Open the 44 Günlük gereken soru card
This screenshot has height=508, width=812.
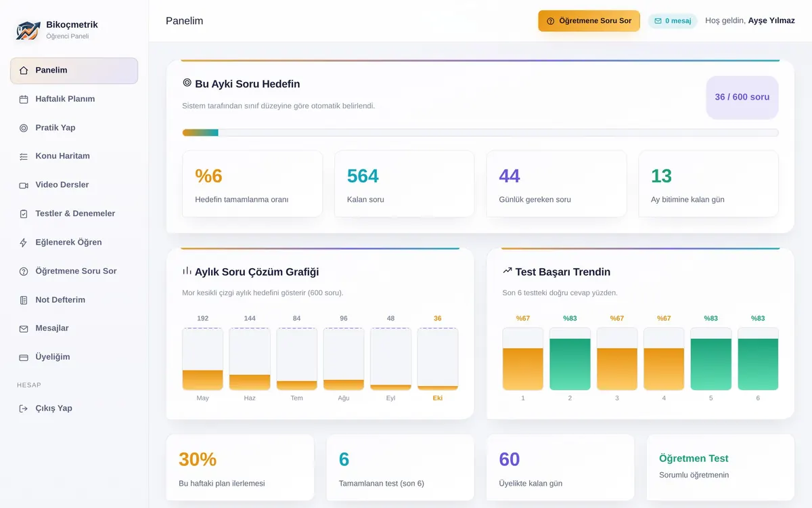click(556, 184)
